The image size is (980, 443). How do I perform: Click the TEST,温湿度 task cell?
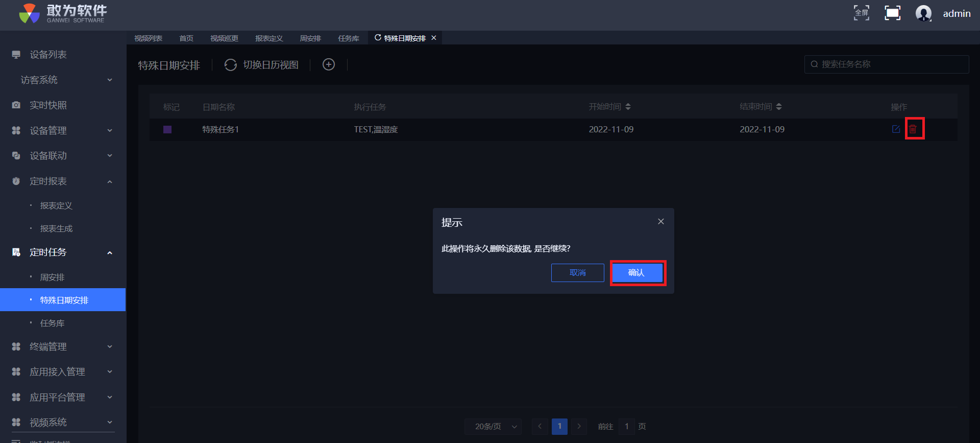(376, 130)
